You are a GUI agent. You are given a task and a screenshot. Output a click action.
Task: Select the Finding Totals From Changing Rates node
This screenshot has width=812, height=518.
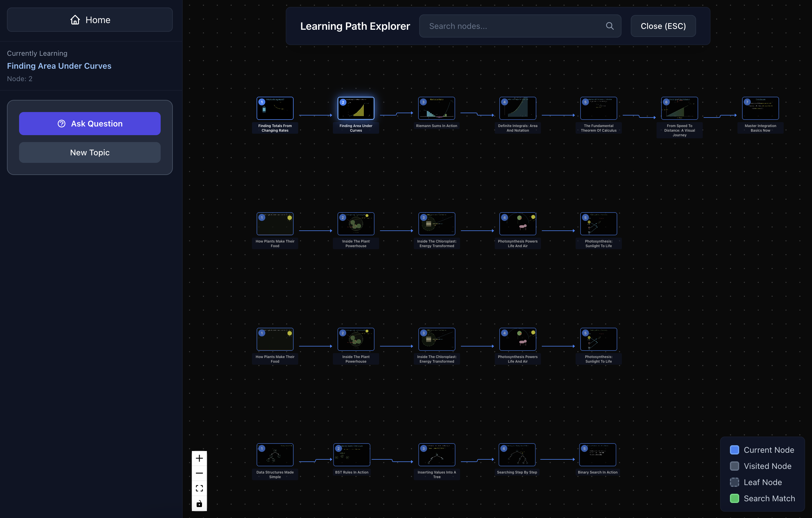coord(275,109)
